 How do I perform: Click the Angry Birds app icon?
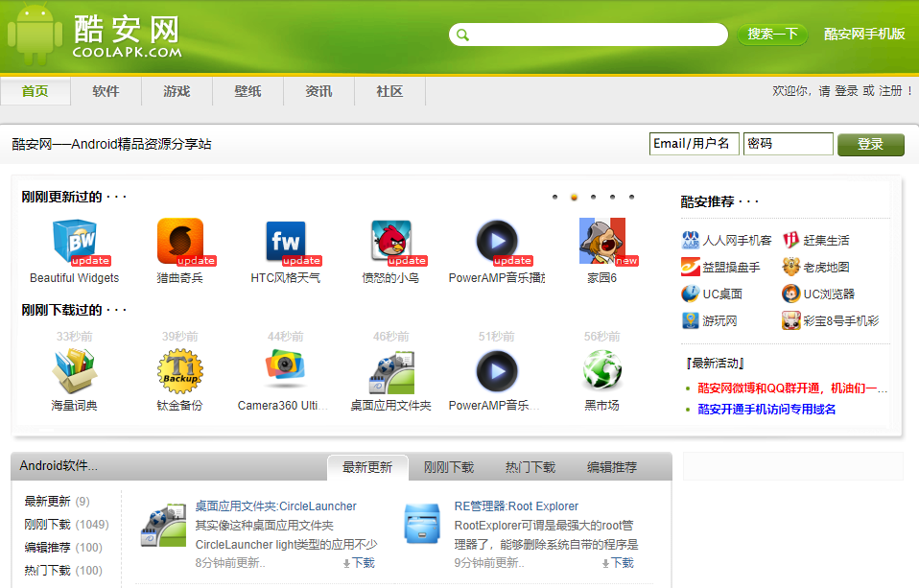pos(391,242)
